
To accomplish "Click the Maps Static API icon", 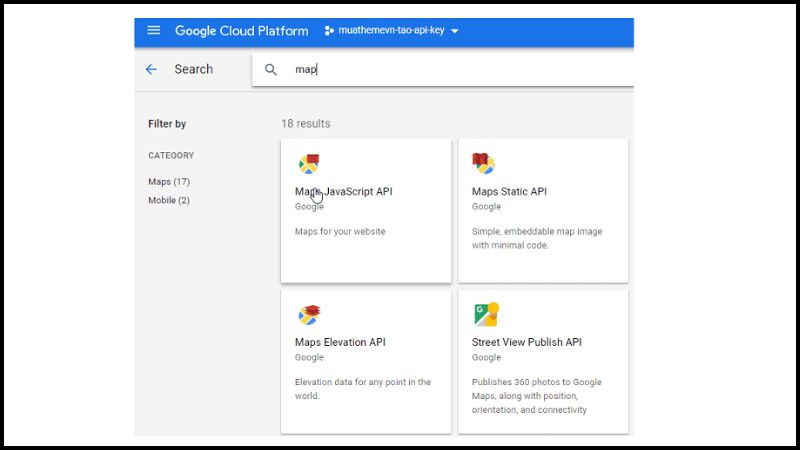I will tap(483, 163).
